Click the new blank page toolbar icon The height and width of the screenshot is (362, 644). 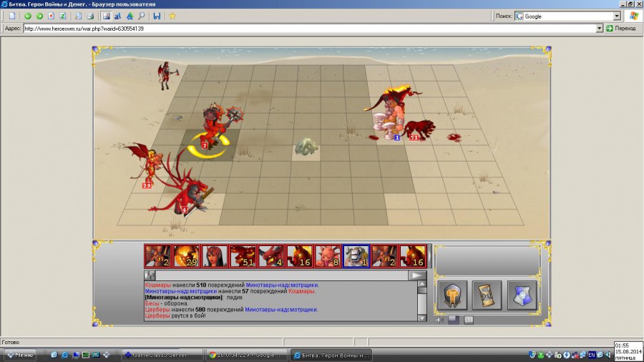pos(12,16)
